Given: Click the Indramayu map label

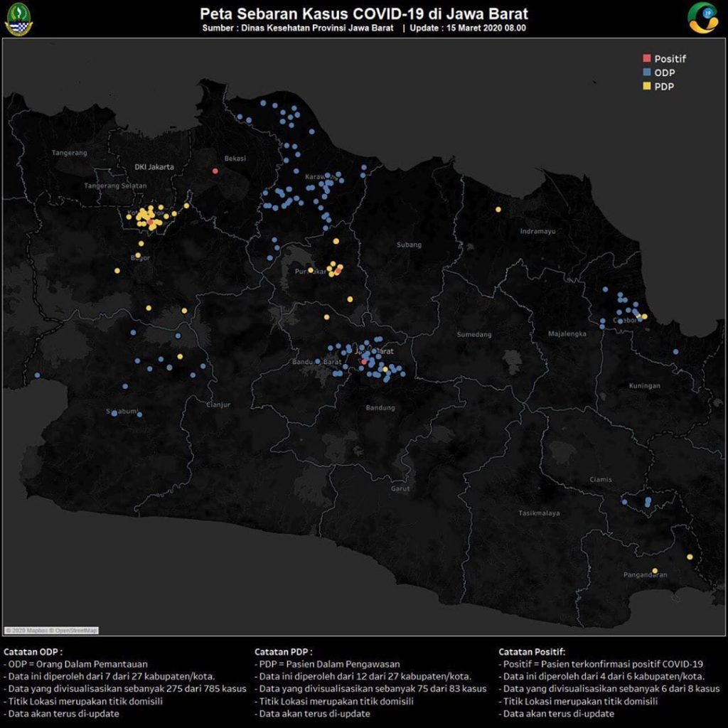Looking at the screenshot, I should pyautogui.click(x=537, y=231).
